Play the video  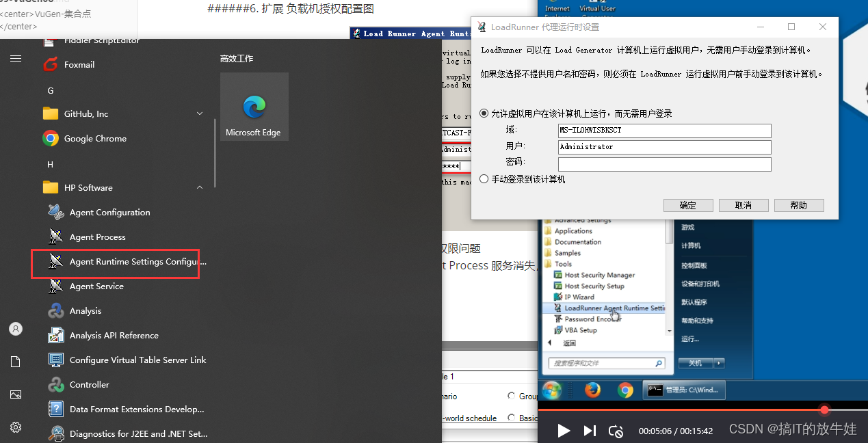pyautogui.click(x=563, y=431)
